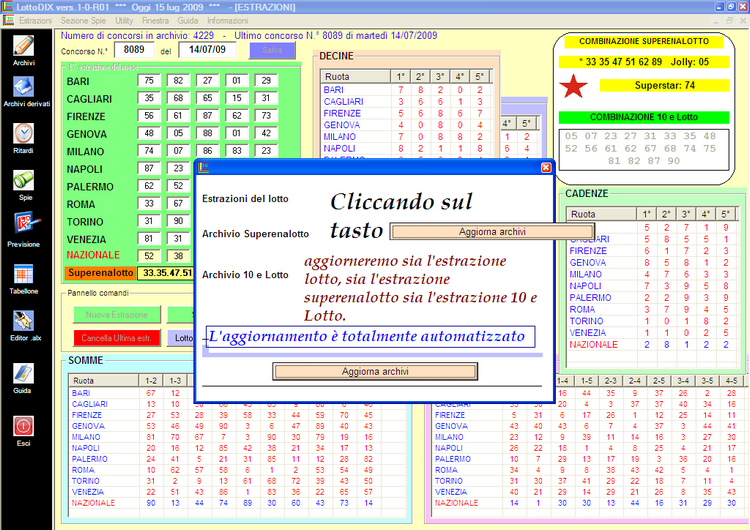Click the partially hidden Lotto button
Image resolution: width=750 pixels, height=530 pixels.
point(181,338)
